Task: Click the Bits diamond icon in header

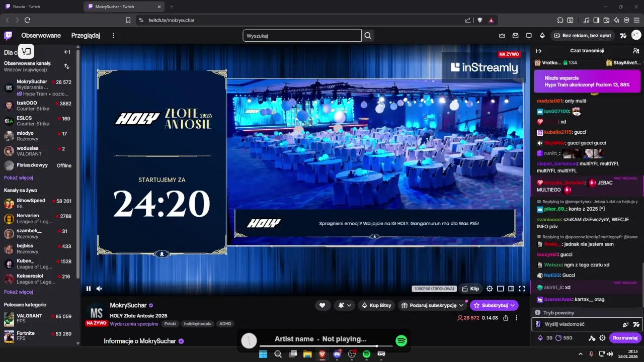Action: (542, 36)
